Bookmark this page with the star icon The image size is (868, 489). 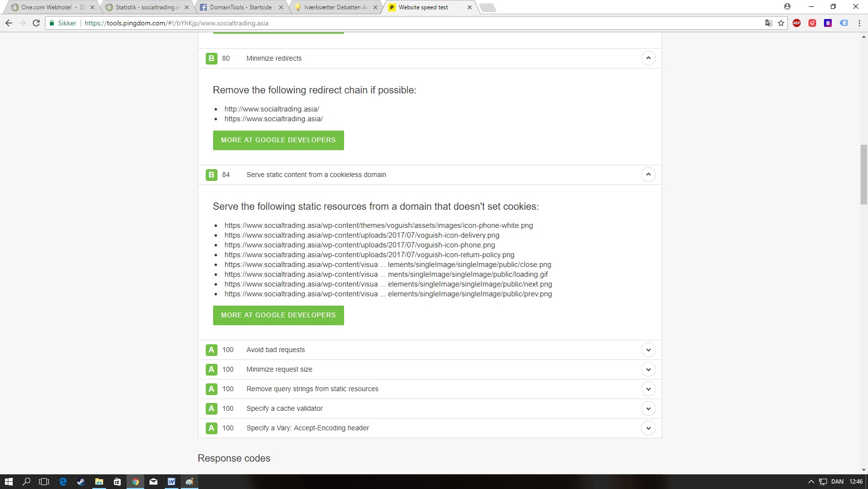point(781,23)
